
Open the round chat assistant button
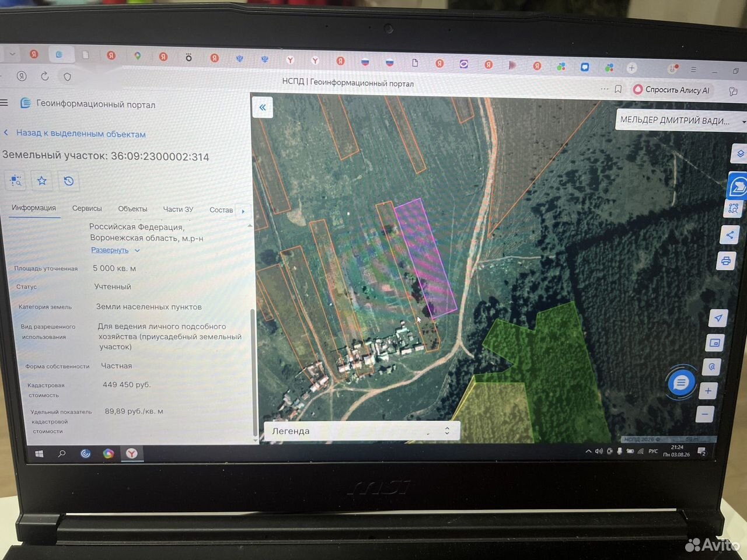pos(680,383)
